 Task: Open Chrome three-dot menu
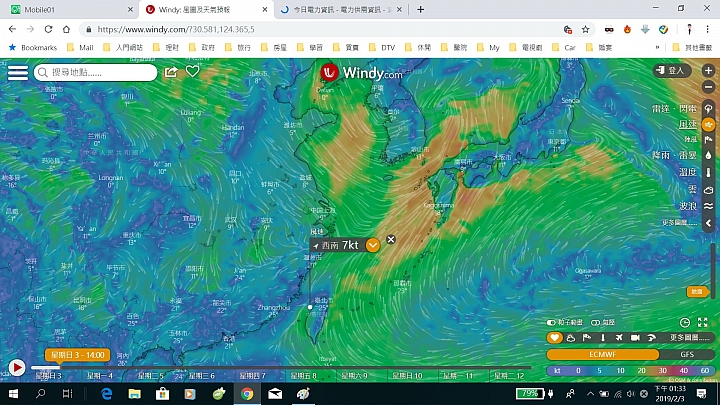[708, 29]
